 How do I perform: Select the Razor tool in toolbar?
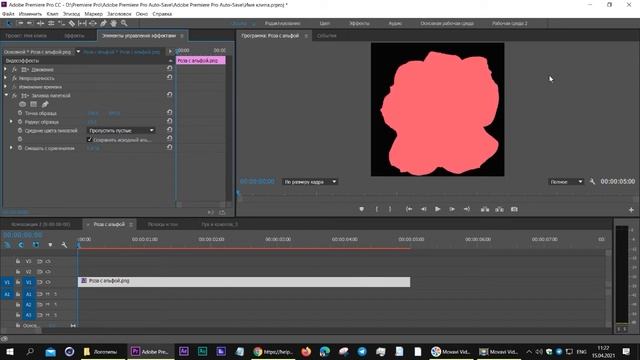coord(72,24)
